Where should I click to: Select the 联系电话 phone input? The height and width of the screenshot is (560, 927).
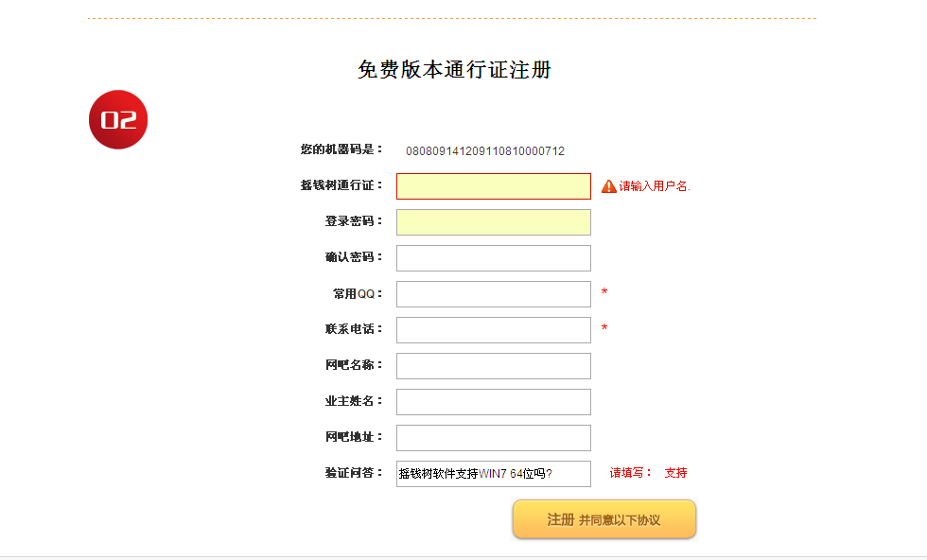[x=494, y=330]
